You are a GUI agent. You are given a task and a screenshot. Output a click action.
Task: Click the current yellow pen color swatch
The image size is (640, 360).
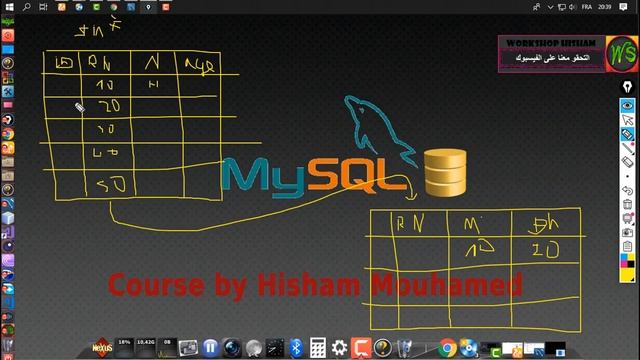(627, 275)
